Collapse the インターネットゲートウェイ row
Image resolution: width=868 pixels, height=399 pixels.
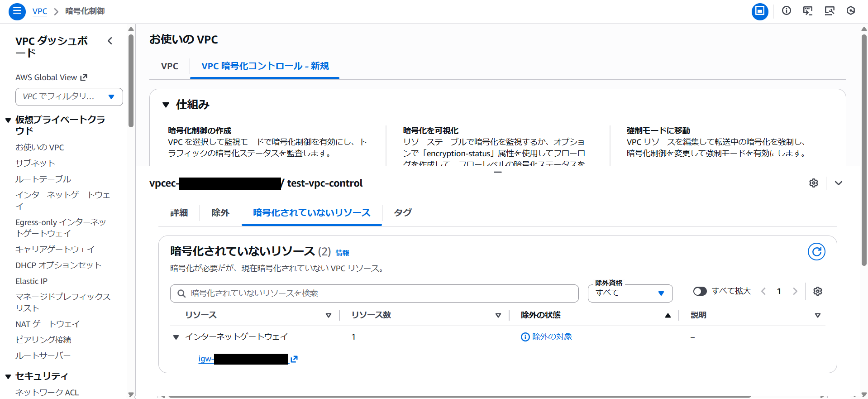coord(176,337)
